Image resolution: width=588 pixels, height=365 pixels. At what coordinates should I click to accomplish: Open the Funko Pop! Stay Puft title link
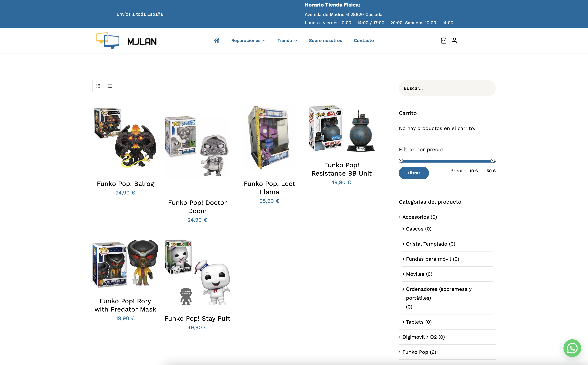point(197,319)
